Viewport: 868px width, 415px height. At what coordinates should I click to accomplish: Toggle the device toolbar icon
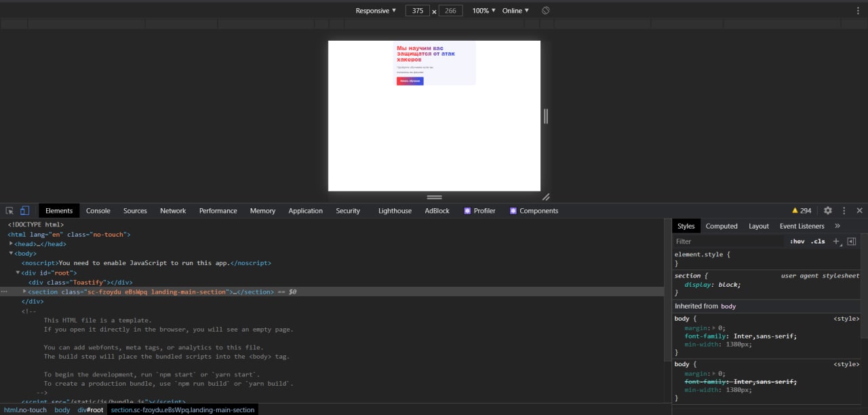[x=24, y=211]
